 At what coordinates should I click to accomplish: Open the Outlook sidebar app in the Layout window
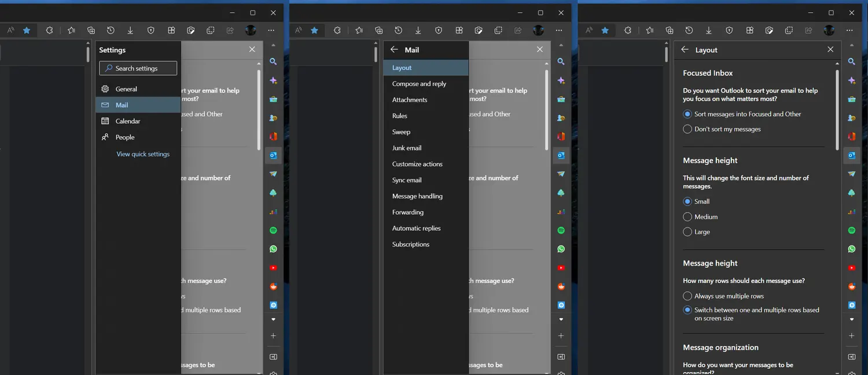851,155
